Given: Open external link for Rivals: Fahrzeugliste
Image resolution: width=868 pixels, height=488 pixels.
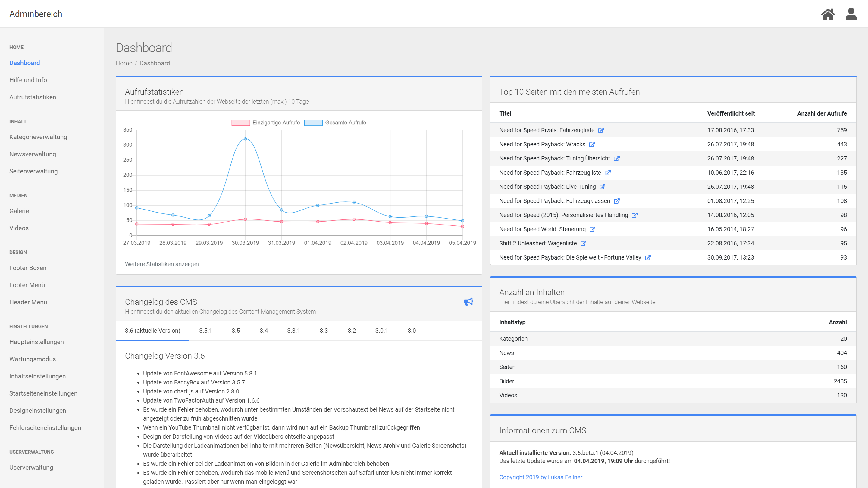Looking at the screenshot, I should 601,130.
